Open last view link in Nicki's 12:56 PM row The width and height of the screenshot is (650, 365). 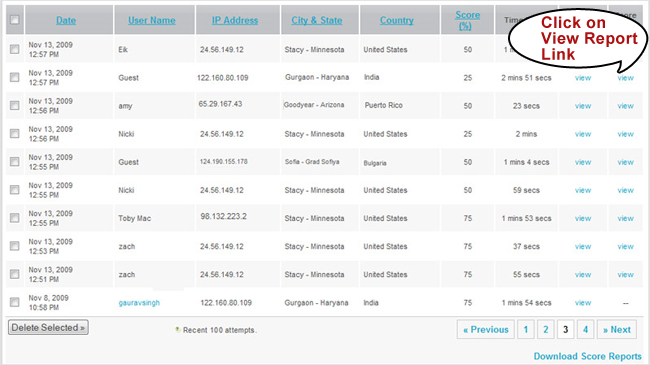626,134
